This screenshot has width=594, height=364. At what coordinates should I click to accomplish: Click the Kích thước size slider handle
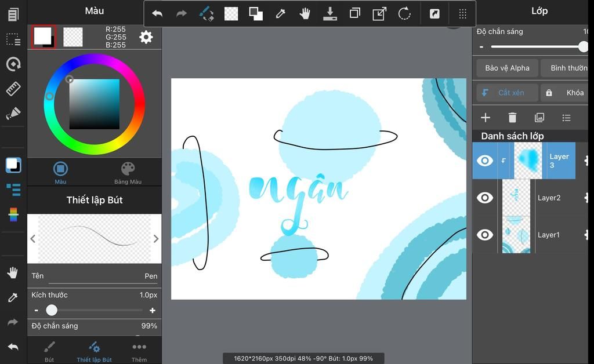52,310
